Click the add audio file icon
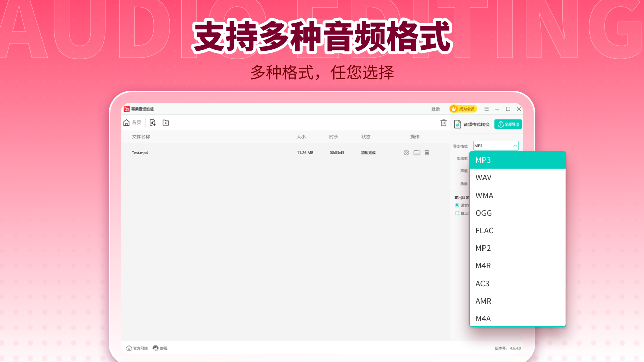The width and height of the screenshot is (644, 362). click(152, 122)
